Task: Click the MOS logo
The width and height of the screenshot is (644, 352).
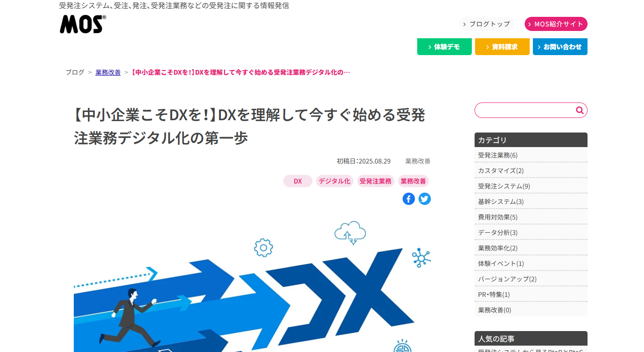Action: (x=83, y=24)
